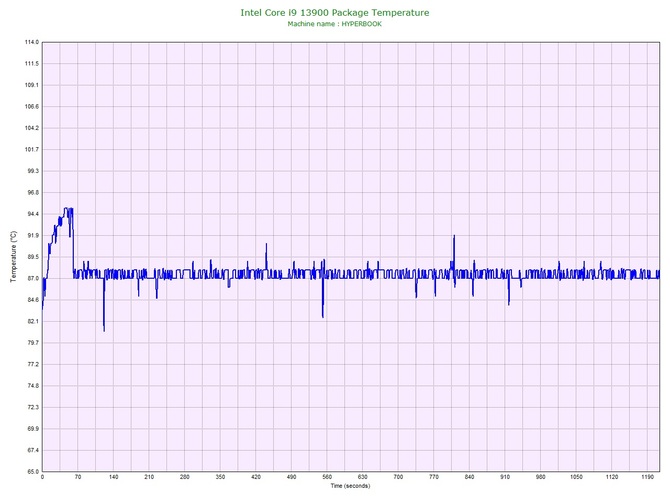The width and height of the screenshot is (670, 503).
Task: Click the 89.5 temperature axis value
Action: click(x=32, y=257)
